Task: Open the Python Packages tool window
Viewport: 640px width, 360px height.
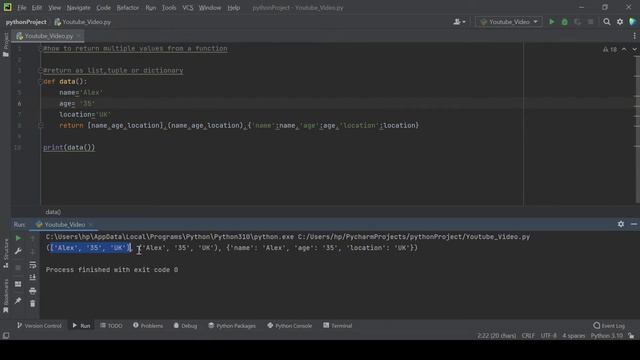Action: [x=232, y=326]
